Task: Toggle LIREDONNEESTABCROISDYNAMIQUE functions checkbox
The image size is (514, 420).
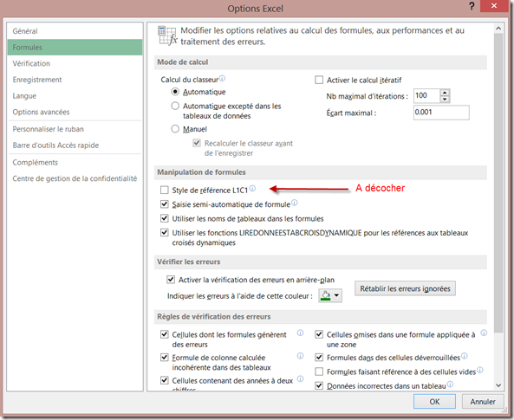Action: (x=165, y=233)
